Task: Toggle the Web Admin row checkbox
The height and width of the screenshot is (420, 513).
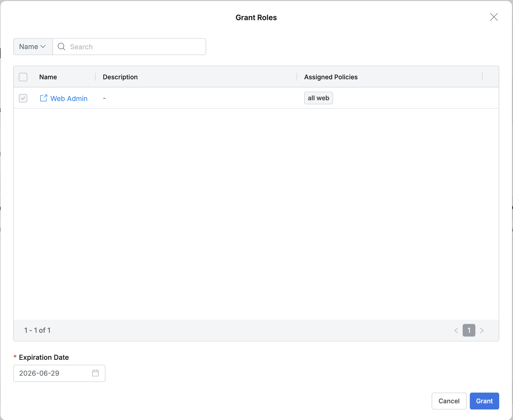Action: [x=23, y=98]
